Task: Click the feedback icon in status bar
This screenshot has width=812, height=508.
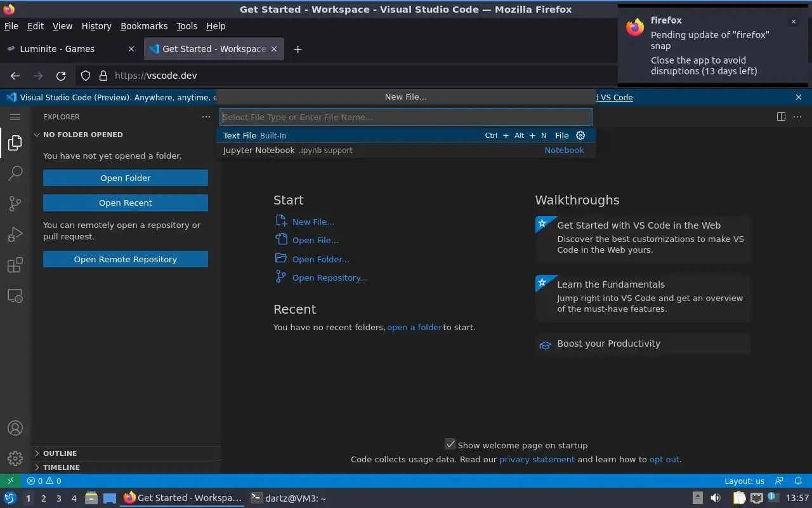Action: coord(779,481)
